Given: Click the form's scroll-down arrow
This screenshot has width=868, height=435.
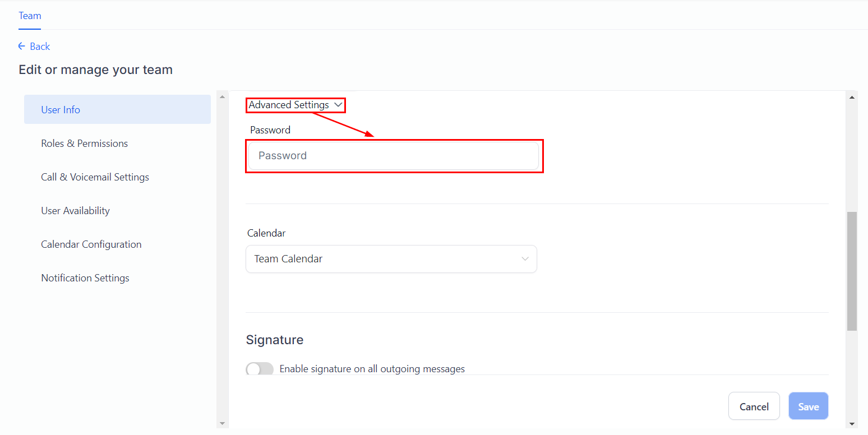Looking at the screenshot, I should [x=852, y=423].
